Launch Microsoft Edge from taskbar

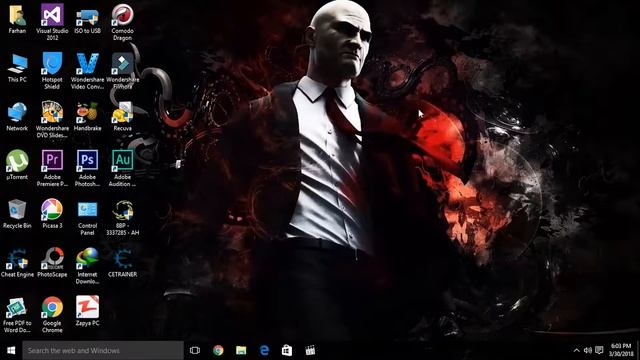pos(264,350)
